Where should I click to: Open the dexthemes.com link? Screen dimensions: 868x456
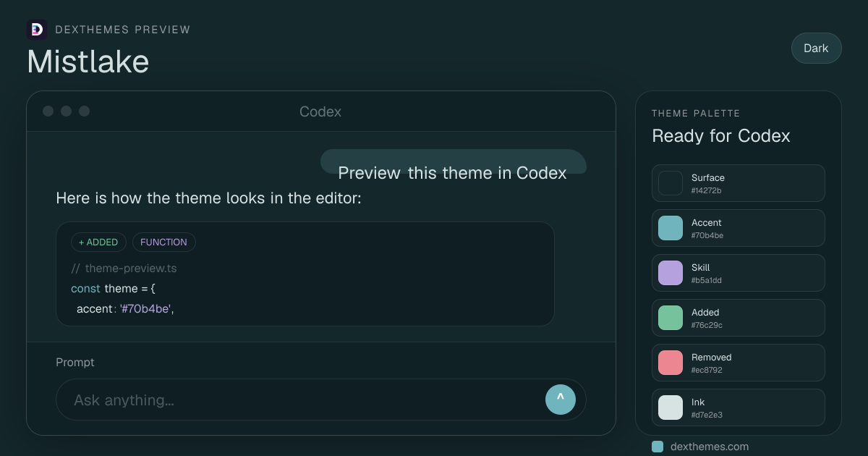click(710, 447)
